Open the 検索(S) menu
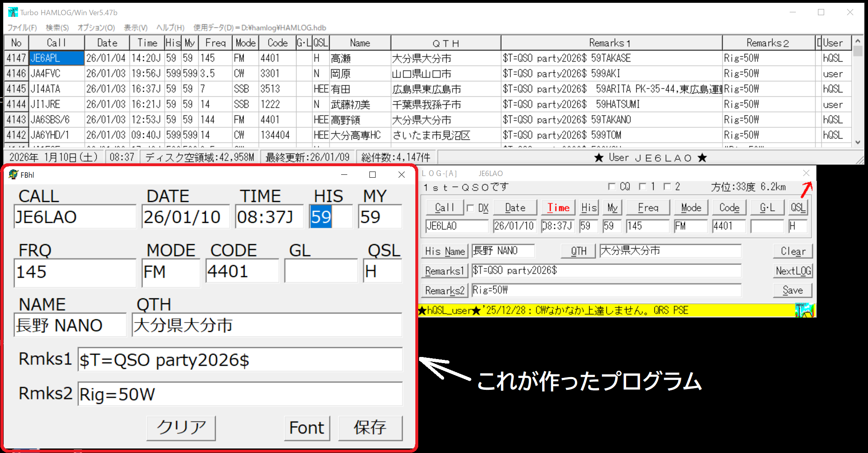Viewport: 868px width, 453px height. [x=57, y=27]
